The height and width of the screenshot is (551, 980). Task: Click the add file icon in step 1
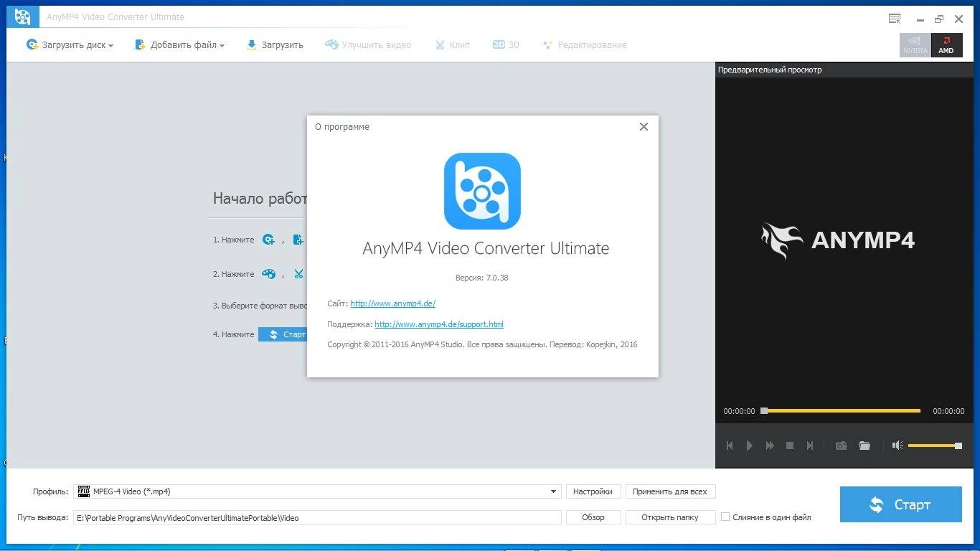tap(298, 240)
